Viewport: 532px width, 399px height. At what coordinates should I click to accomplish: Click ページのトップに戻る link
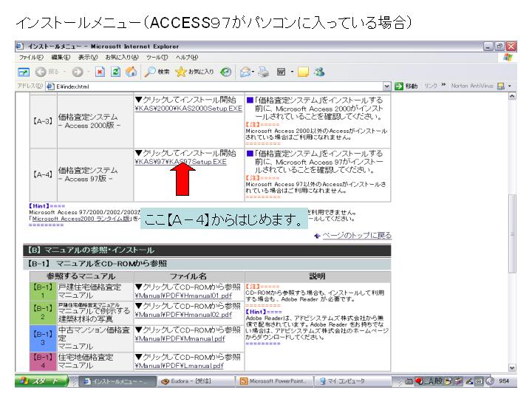pyautogui.click(x=357, y=236)
